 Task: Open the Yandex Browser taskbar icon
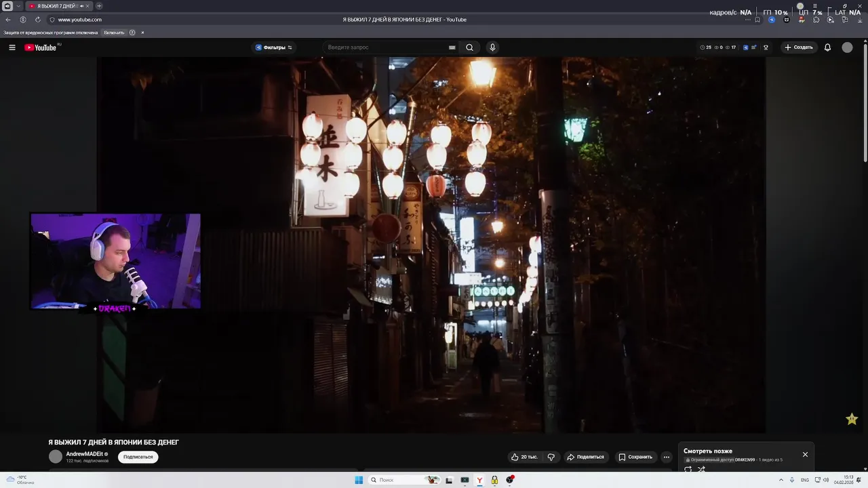479,480
